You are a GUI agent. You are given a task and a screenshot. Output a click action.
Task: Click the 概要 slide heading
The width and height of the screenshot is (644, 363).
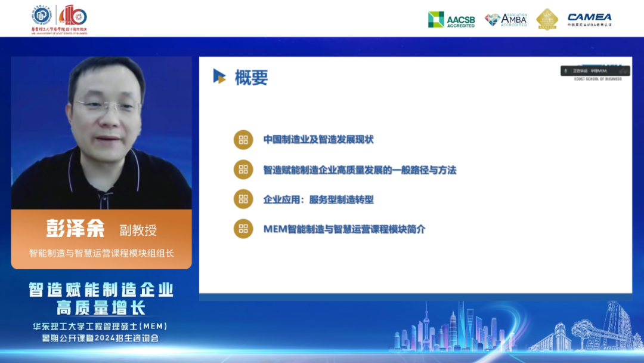coord(251,77)
